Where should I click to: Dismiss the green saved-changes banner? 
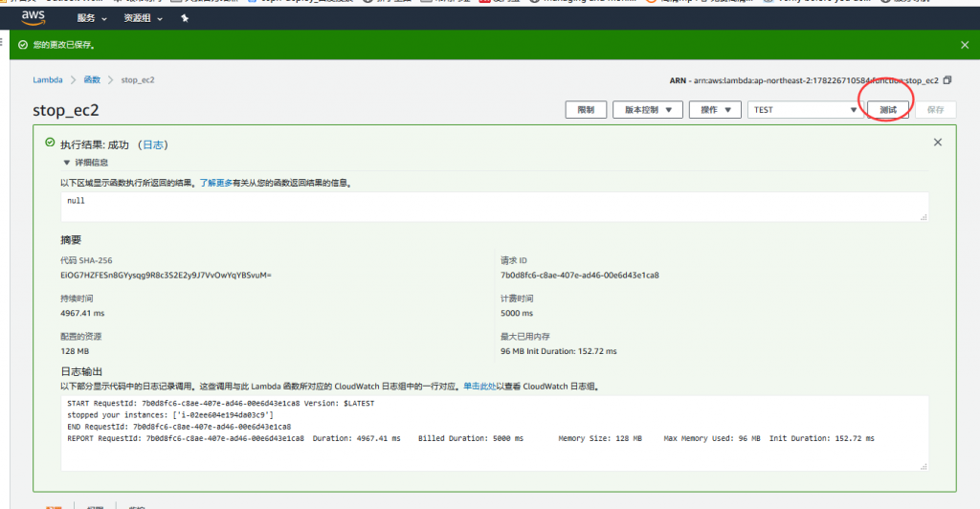964,45
